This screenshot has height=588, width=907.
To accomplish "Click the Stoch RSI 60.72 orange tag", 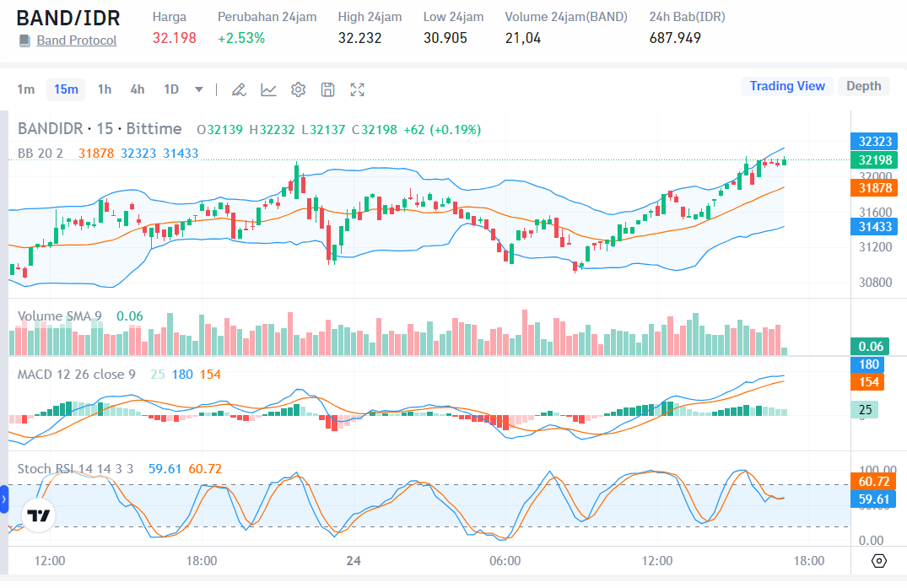I will pos(873,482).
